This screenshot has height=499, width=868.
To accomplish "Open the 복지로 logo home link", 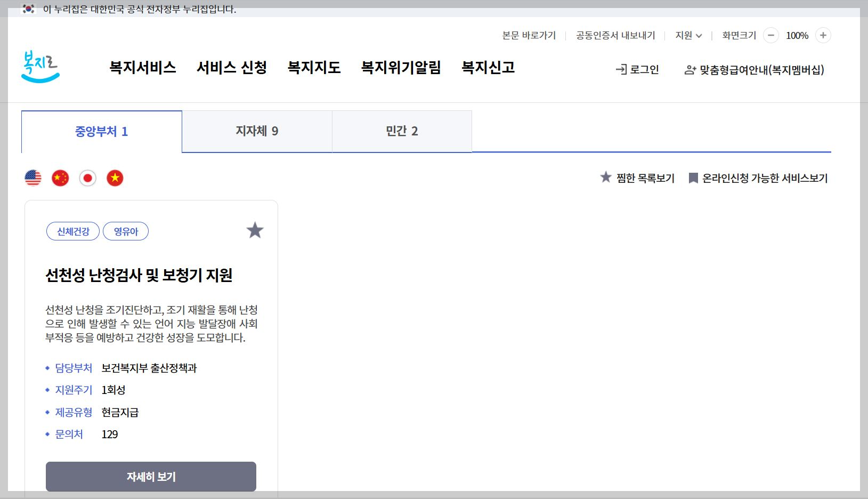I will click(x=40, y=67).
